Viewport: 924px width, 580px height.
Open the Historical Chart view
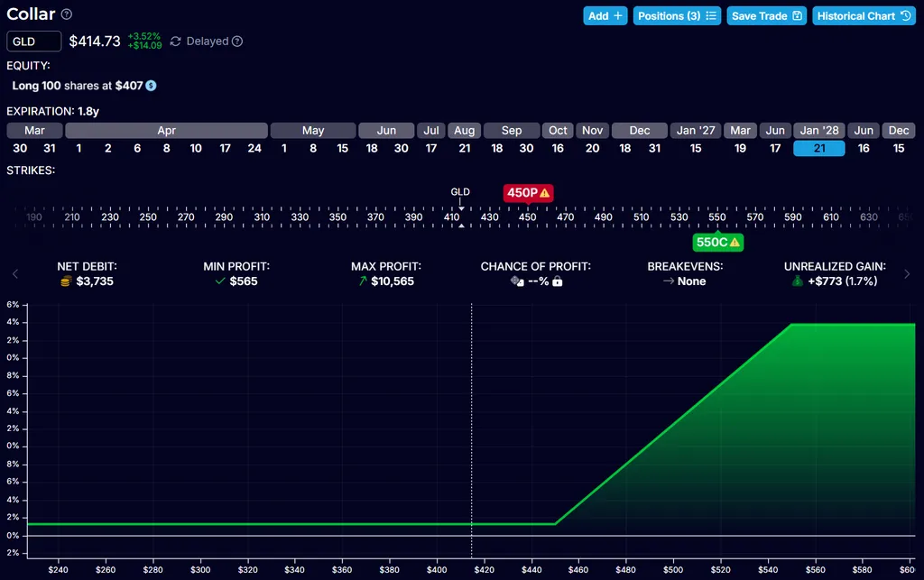[x=864, y=15]
